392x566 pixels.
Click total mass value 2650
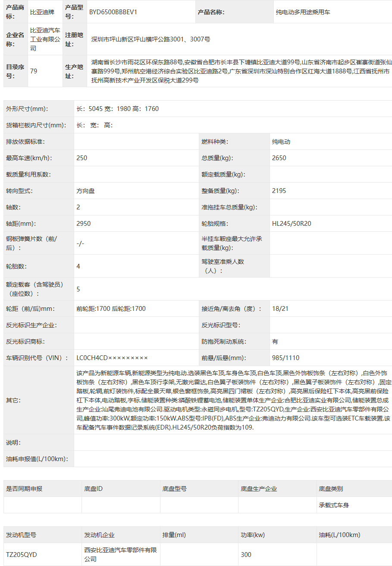[279, 158]
